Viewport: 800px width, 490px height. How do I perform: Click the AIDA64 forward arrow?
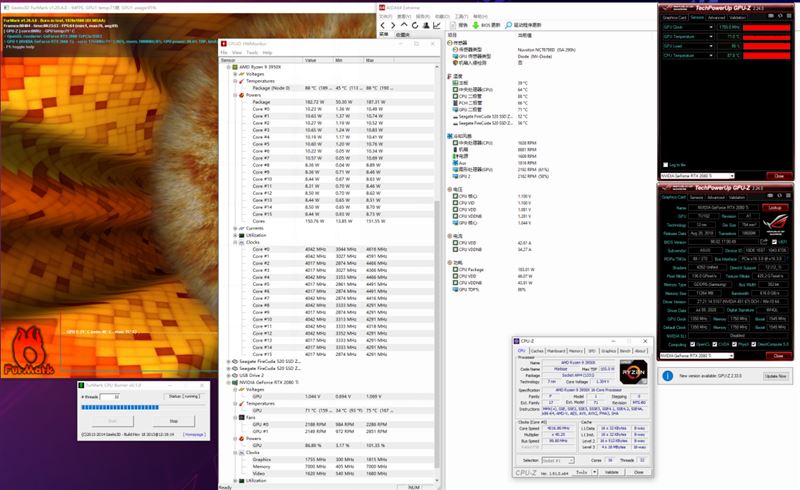(x=393, y=25)
